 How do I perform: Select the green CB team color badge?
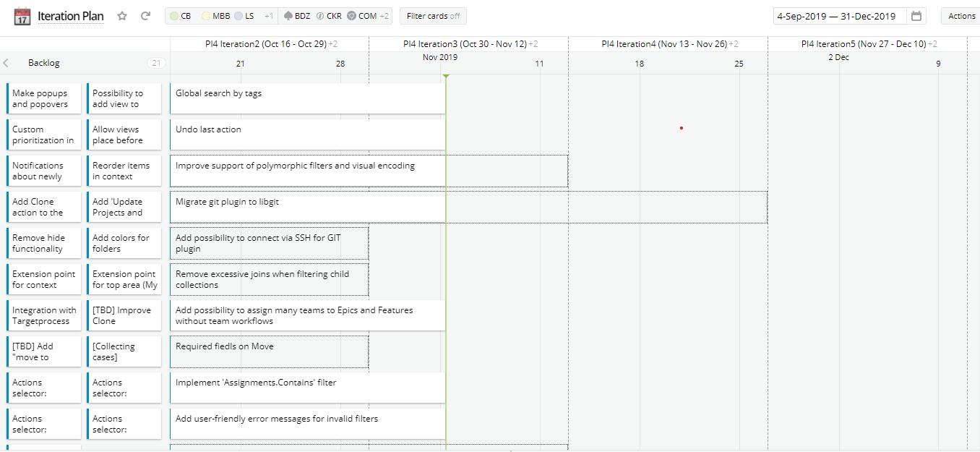pos(176,15)
